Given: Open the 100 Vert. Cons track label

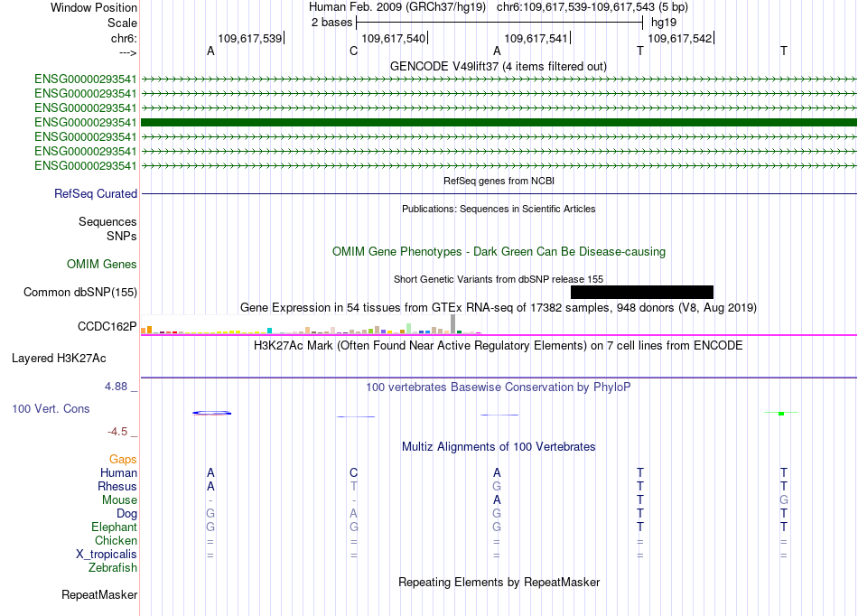Looking at the screenshot, I should pyautogui.click(x=51, y=408).
